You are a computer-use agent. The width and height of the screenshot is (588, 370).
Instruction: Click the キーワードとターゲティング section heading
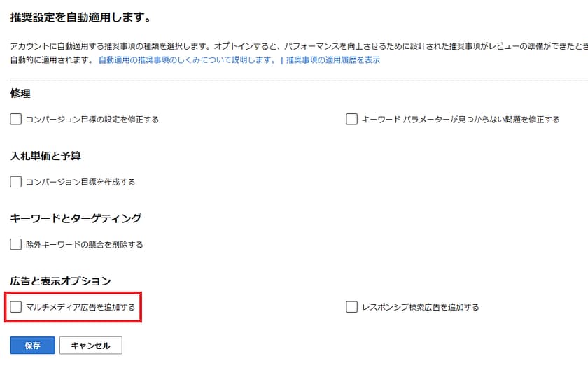pyautogui.click(x=76, y=218)
